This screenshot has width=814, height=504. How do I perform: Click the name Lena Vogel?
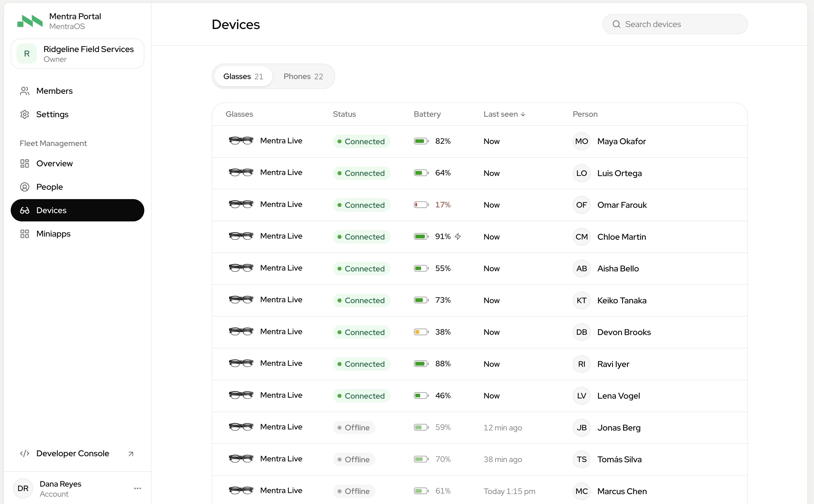pyautogui.click(x=619, y=396)
